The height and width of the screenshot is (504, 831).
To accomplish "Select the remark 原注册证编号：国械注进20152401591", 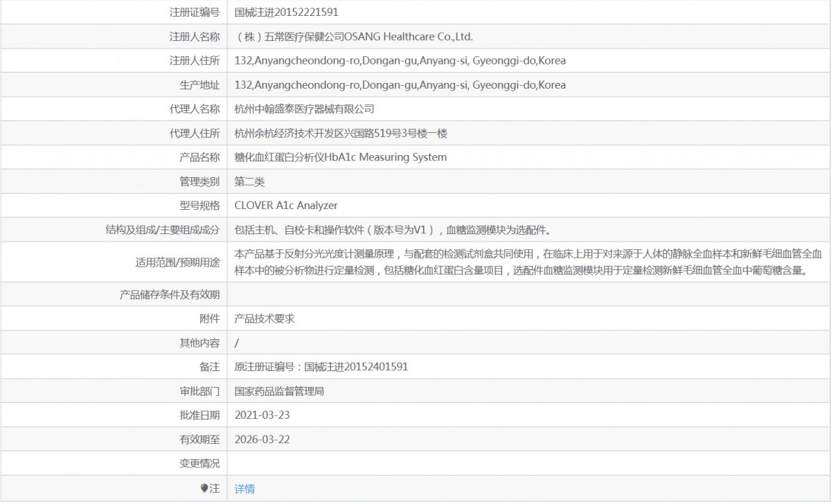I will pyautogui.click(x=321, y=367).
